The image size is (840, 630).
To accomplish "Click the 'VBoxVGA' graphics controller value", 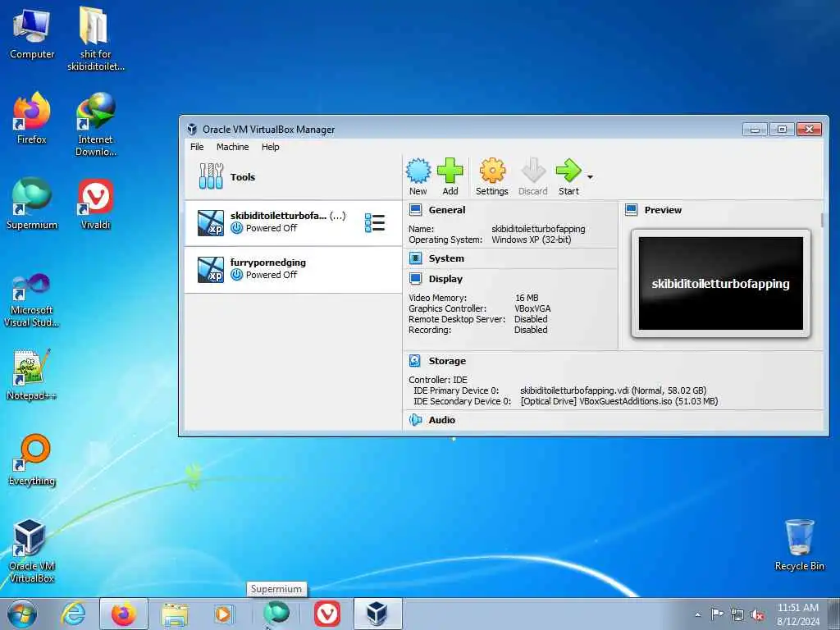I will tap(532, 308).
